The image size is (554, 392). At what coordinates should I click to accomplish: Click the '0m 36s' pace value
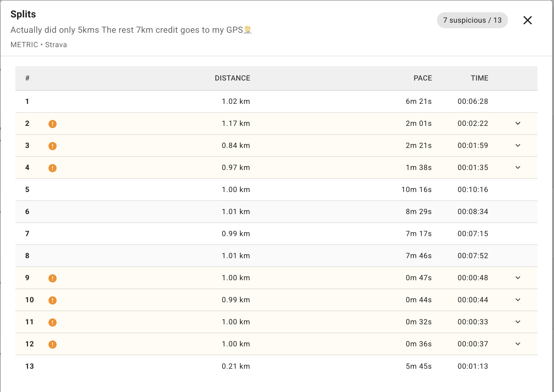tap(419, 344)
